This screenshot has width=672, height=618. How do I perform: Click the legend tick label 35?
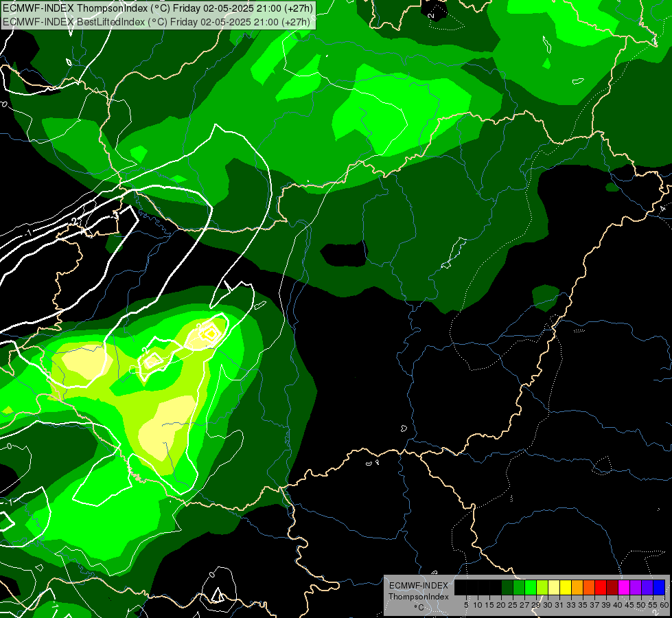pos(583,605)
